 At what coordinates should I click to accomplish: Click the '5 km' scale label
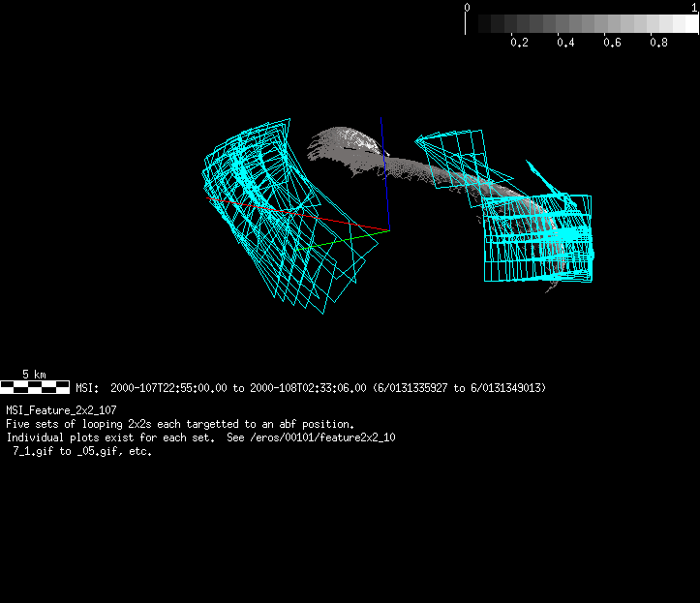point(34,375)
